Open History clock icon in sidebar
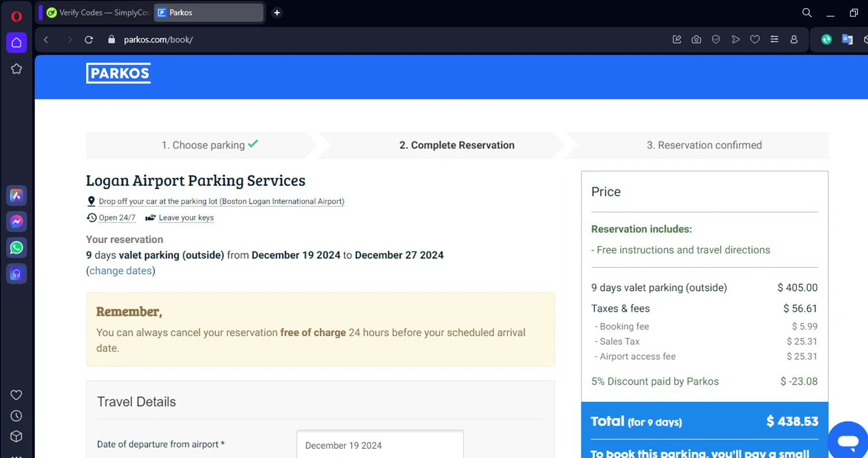Screen dimensions: 868x458 16,416
